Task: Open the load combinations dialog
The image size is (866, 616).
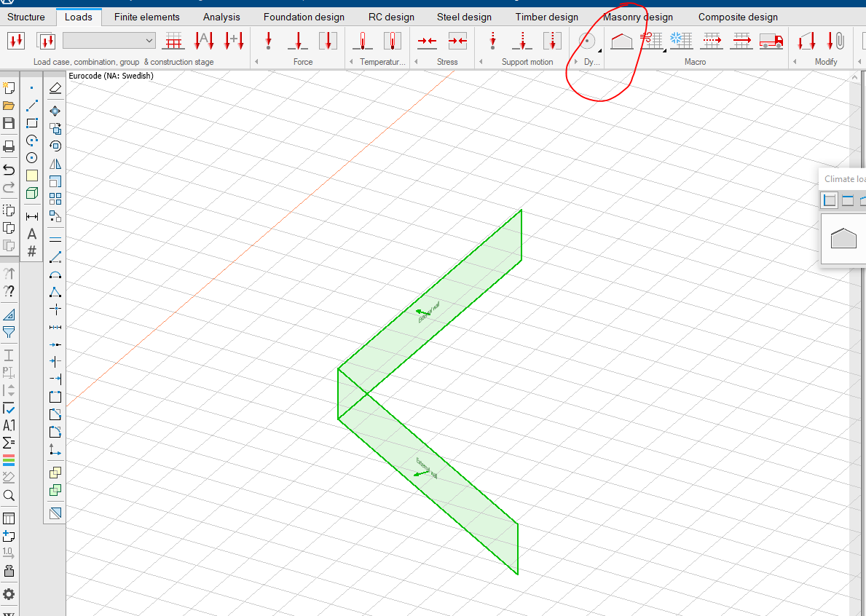Action: pyautogui.click(x=46, y=41)
